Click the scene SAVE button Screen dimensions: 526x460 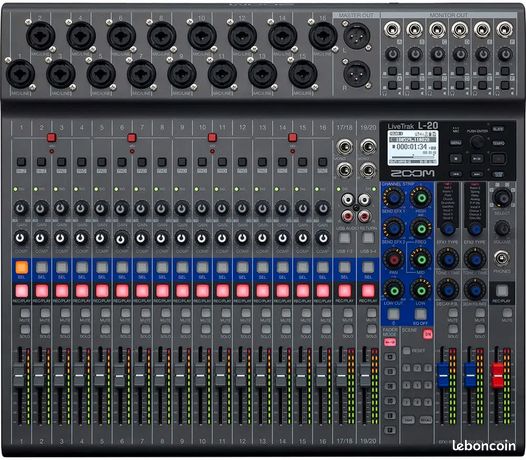click(x=408, y=420)
